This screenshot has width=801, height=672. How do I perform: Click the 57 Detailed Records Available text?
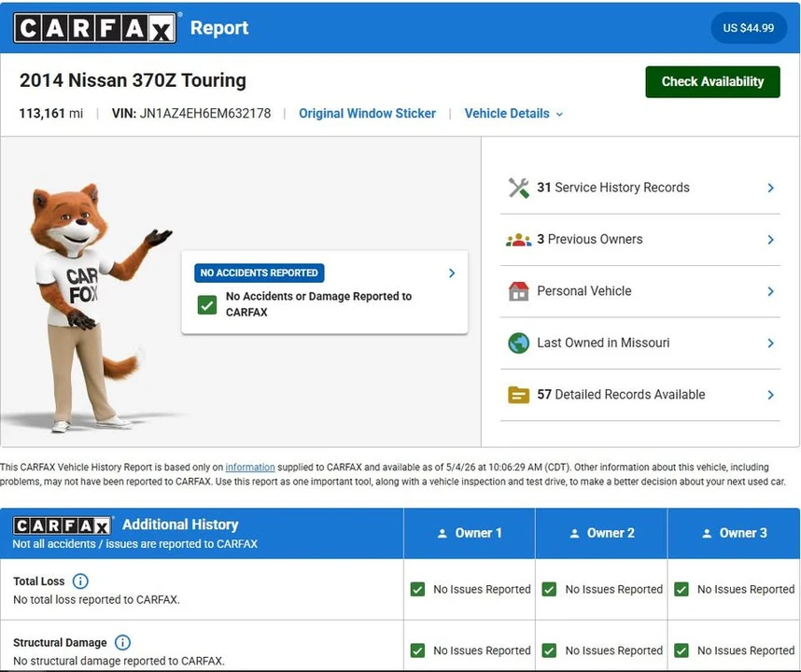[621, 394]
